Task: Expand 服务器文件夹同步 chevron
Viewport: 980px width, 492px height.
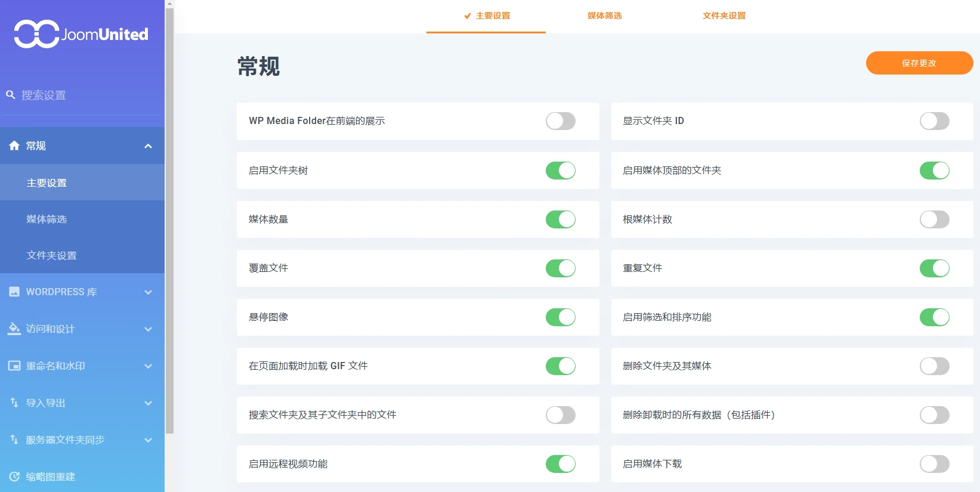Action: (148, 440)
